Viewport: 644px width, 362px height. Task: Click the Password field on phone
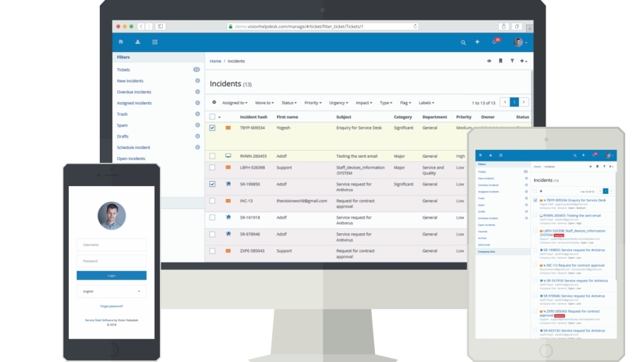(x=111, y=261)
